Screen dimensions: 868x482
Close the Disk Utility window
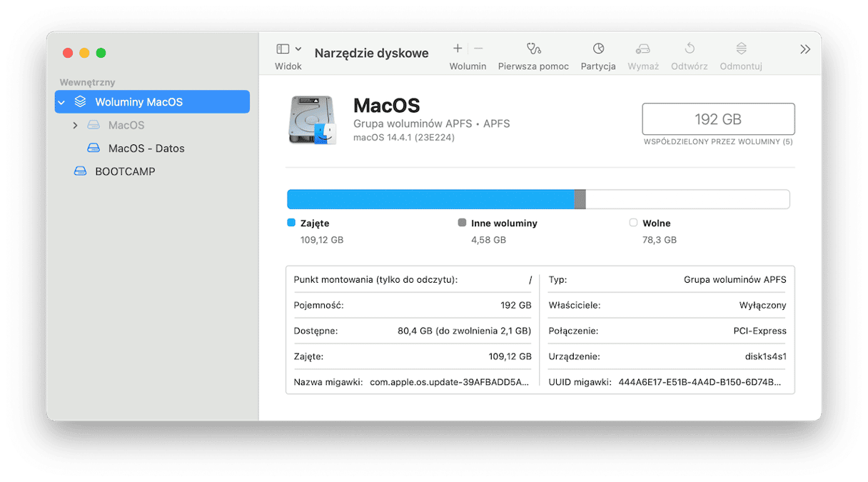(x=68, y=53)
